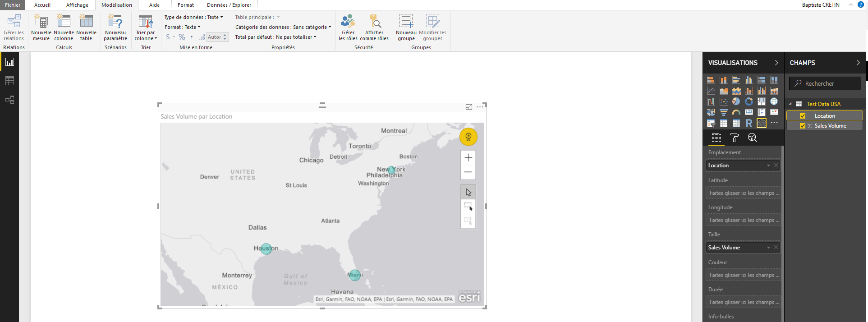Create a Nouvelle mesure
Screen dimensions: 868x322
(41, 28)
